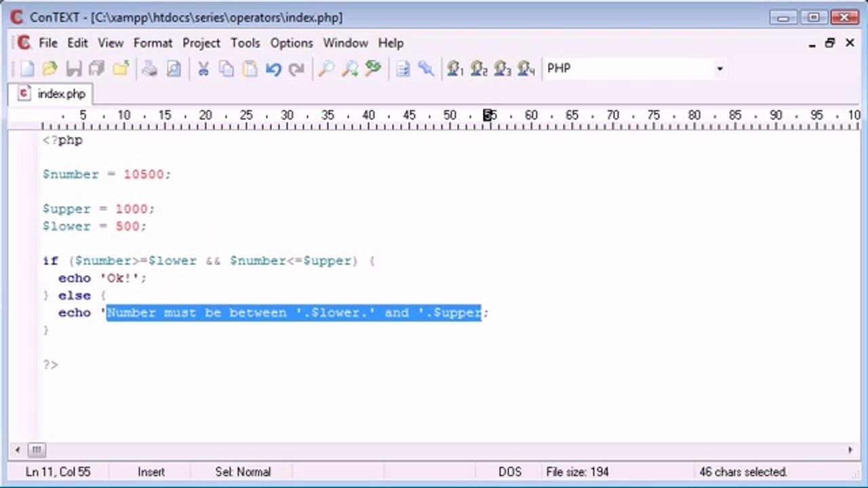
Task: Click the tools wrench toolbar icon
Action: point(426,68)
